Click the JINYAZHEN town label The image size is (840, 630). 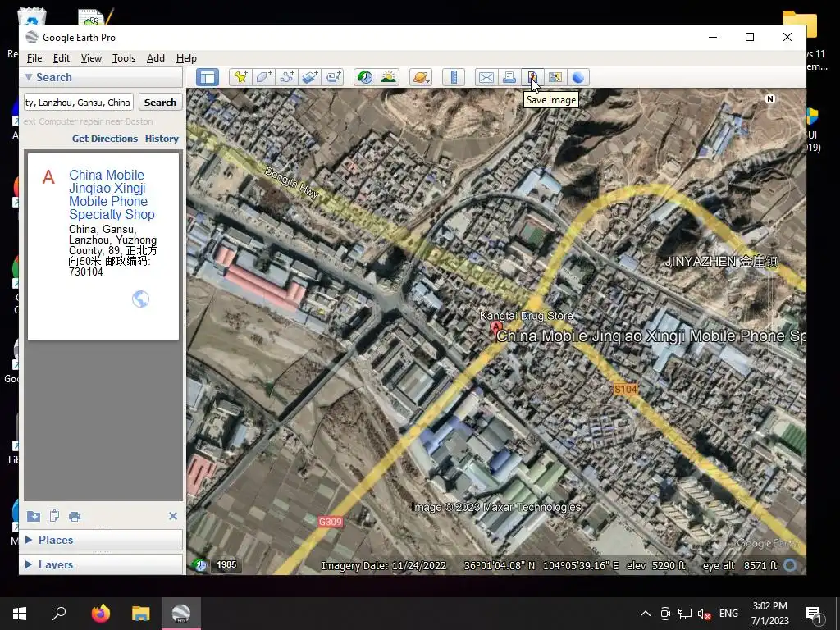point(720,262)
